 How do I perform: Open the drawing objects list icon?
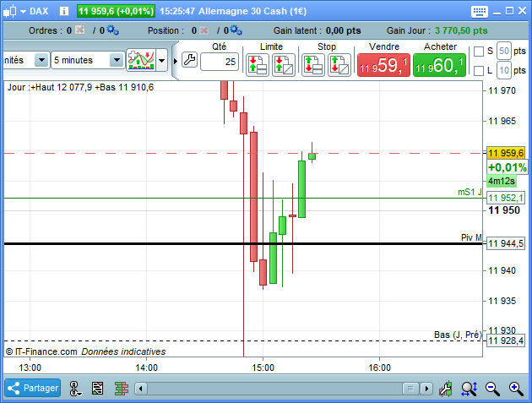tap(98, 389)
